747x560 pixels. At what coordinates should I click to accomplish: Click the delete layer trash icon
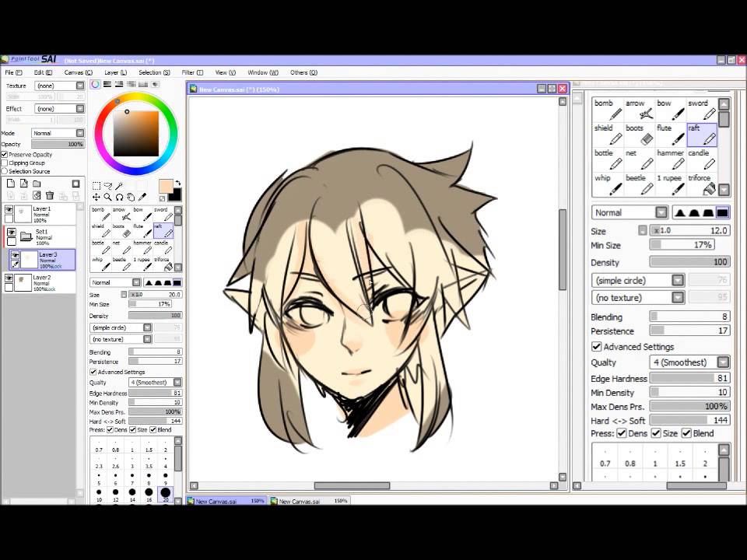pyautogui.click(x=50, y=196)
